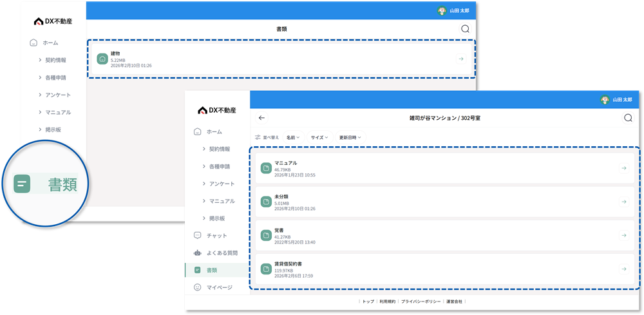The image size is (644, 315).
Task: Click the 賃貸借契約書 folder icon
Action: [266, 269]
